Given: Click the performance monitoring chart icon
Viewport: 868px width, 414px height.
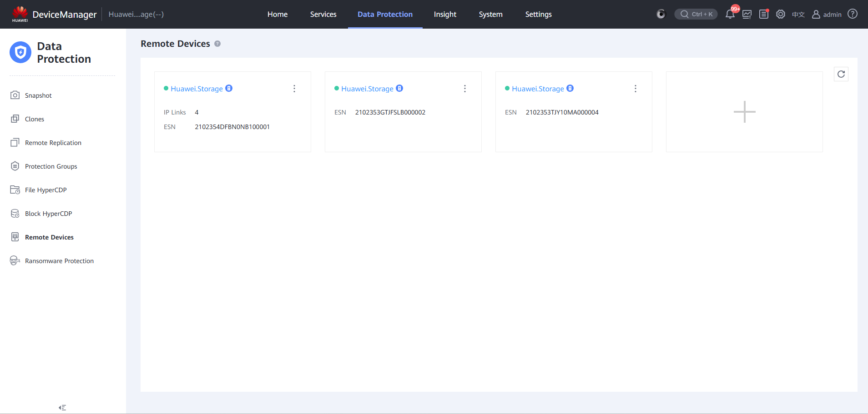Looking at the screenshot, I should point(747,14).
